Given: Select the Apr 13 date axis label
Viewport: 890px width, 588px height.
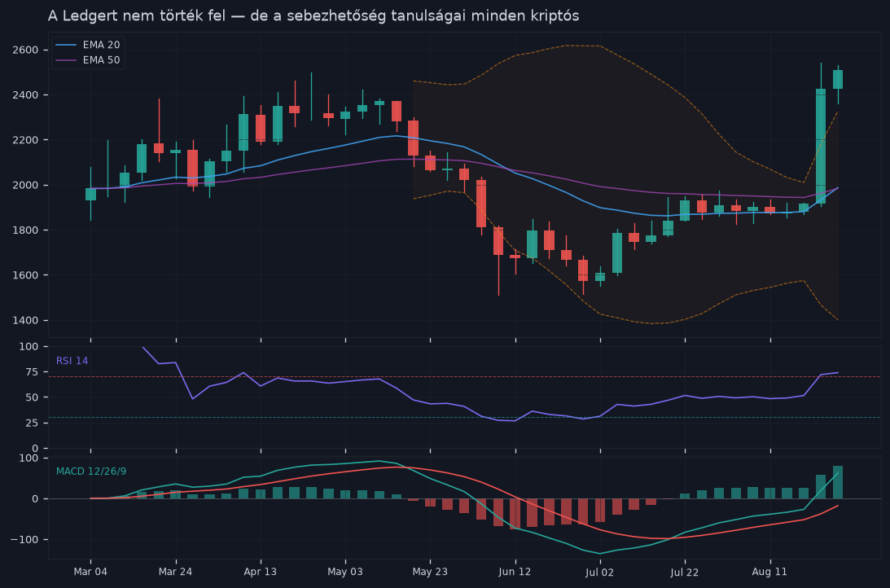Looking at the screenshot, I should click(260, 572).
